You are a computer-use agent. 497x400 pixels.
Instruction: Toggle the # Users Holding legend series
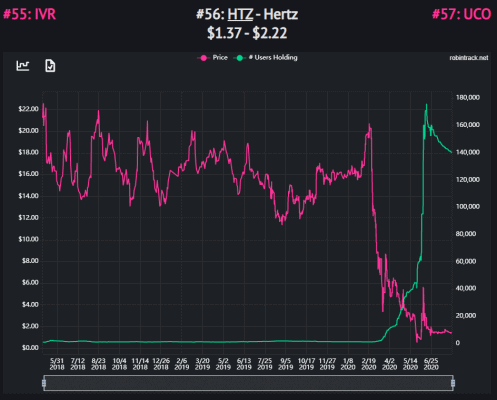266,58
